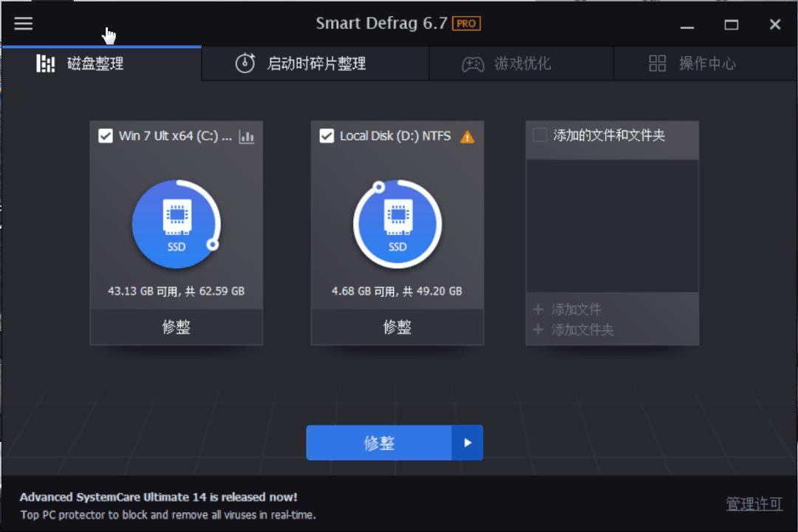The image size is (798, 532).
Task: Click the SSD circular icon for drive D:
Action: tap(398, 224)
